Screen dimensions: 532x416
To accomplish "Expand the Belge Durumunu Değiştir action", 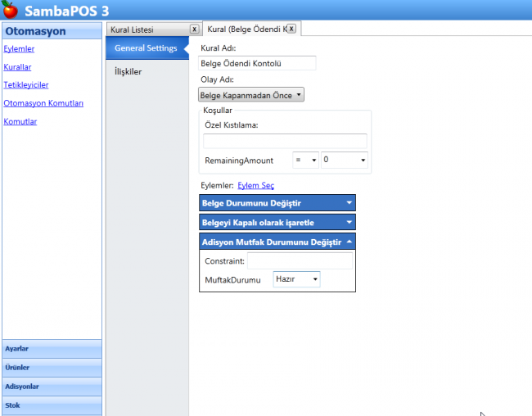I will pos(349,202).
